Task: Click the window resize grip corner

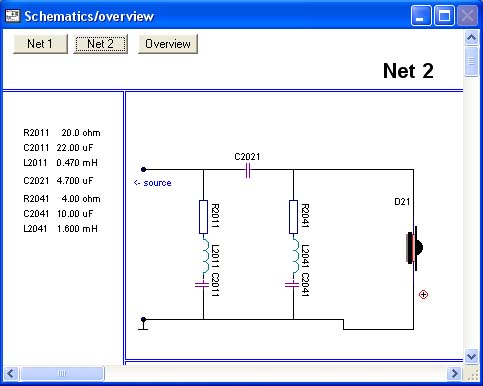Action: click(x=472, y=374)
